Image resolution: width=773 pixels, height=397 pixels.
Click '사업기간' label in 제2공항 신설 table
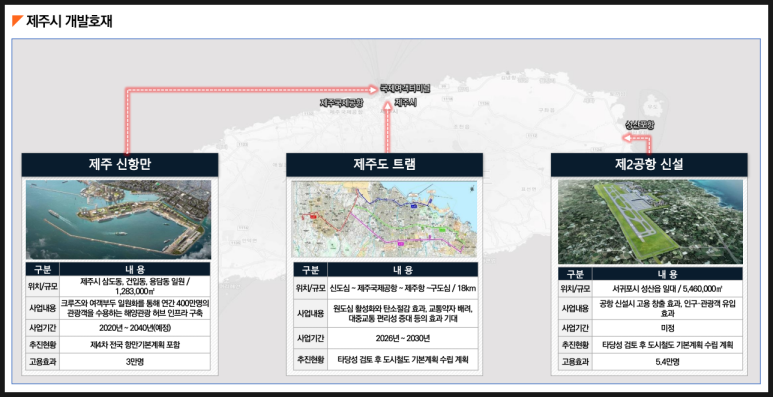point(575,328)
